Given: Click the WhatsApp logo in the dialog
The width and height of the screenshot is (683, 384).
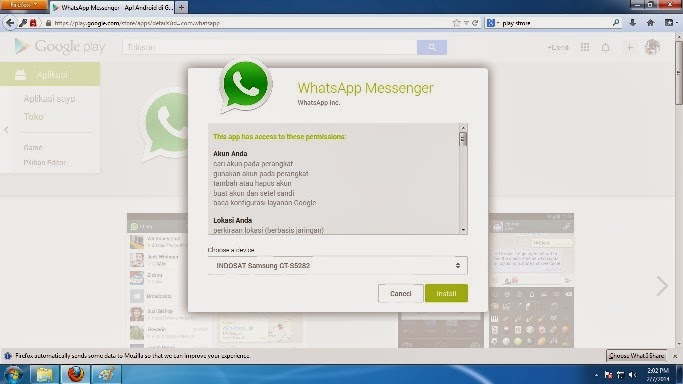Looking at the screenshot, I should (245, 86).
